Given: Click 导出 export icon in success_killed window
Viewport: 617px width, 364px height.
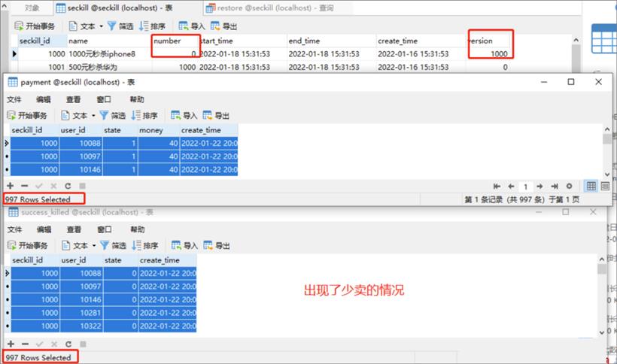Looking at the screenshot, I should tap(217, 246).
